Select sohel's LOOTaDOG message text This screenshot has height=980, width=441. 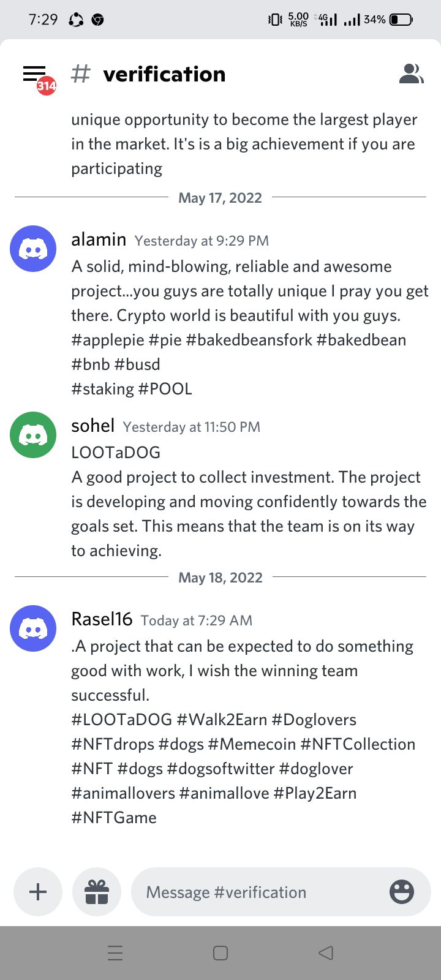(x=249, y=502)
